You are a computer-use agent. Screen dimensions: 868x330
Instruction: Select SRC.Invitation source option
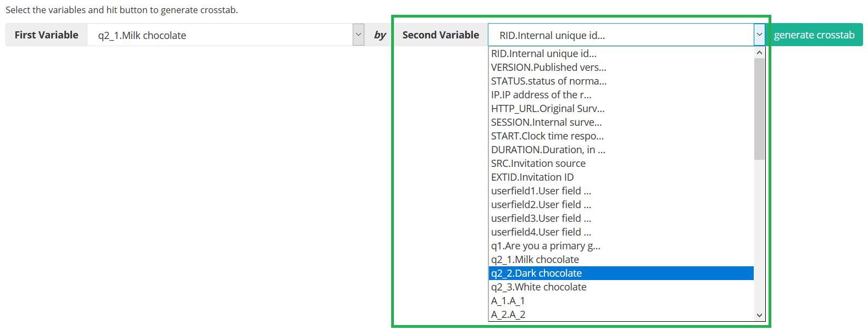pyautogui.click(x=538, y=163)
